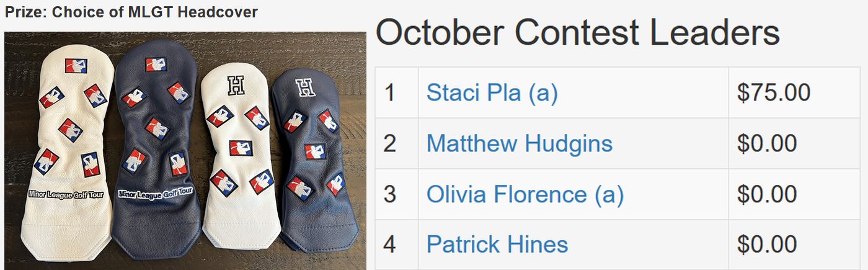
Task: Click the rank 3 cell
Action: pos(397,194)
